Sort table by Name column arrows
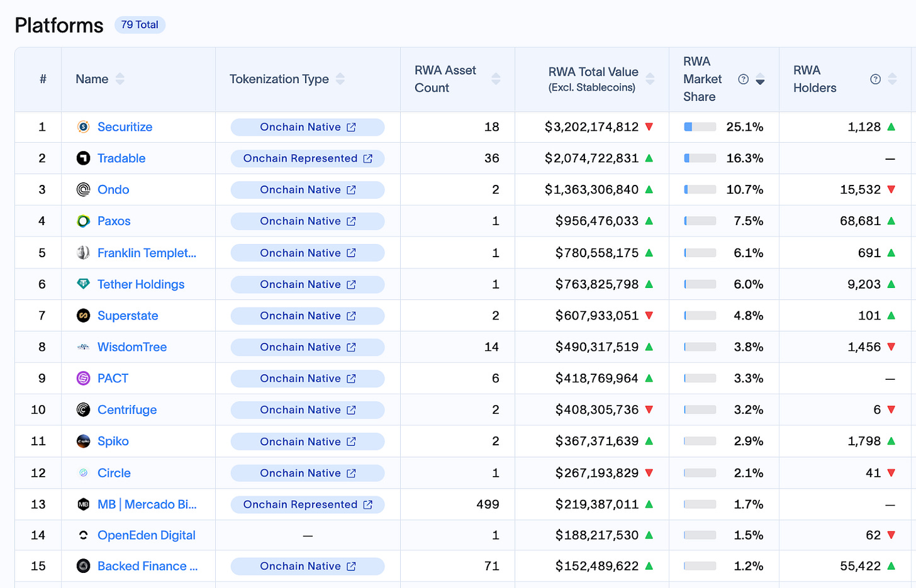 tap(120, 79)
